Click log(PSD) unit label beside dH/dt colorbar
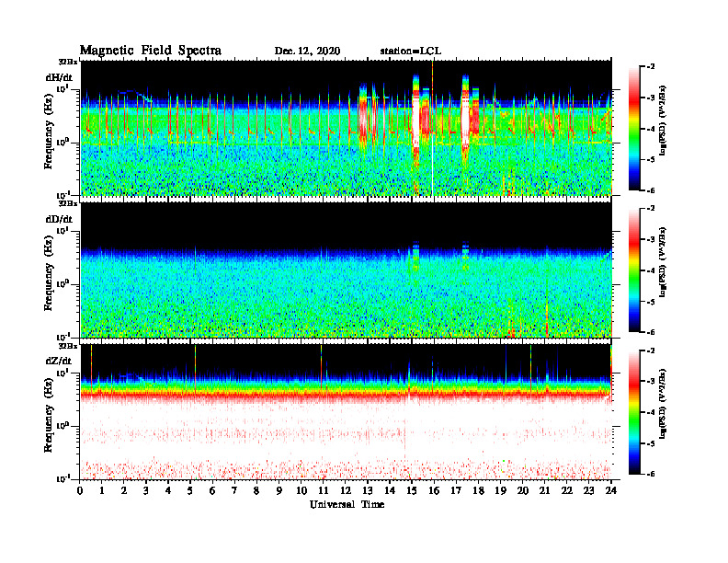Screen dimensions: 728x563 [x=664, y=121]
